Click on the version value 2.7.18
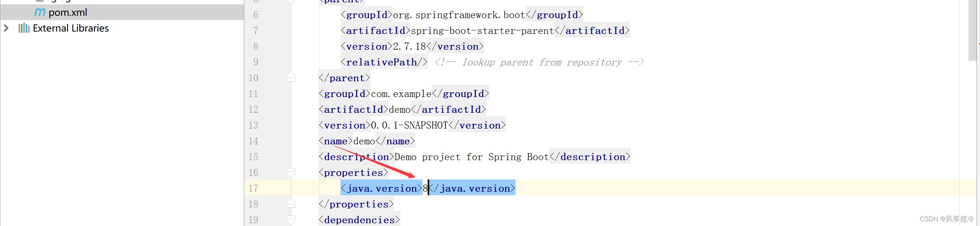The image size is (980, 226). 409,47
